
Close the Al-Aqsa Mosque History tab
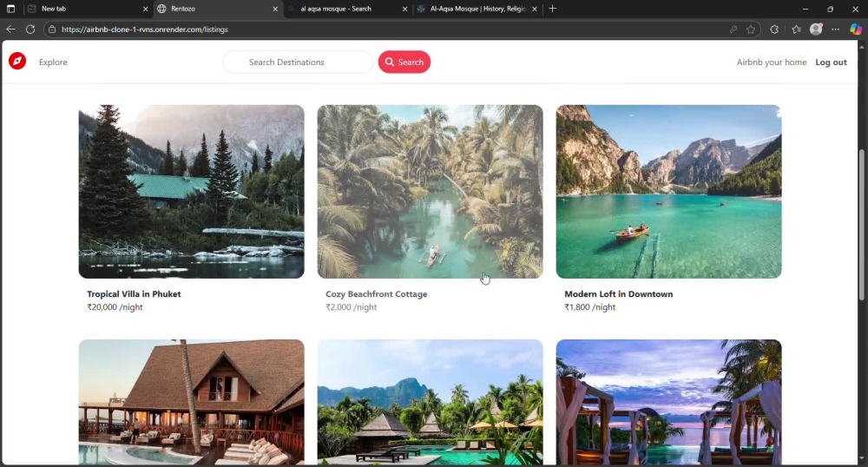(x=534, y=9)
